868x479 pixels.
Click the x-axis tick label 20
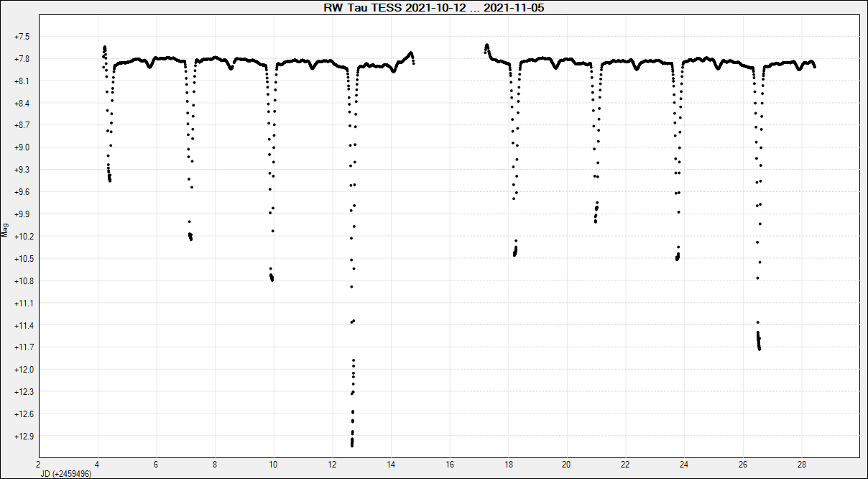pyautogui.click(x=567, y=465)
